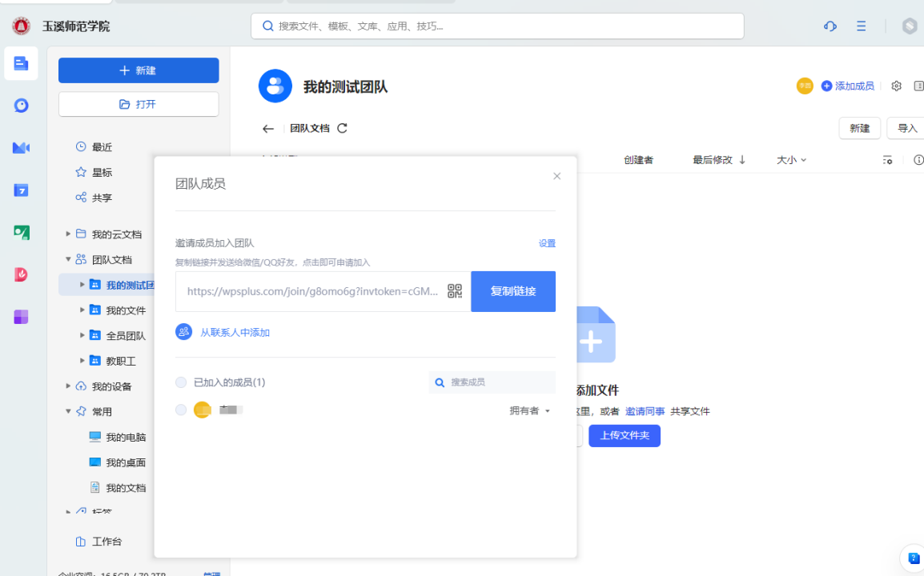Close the 团队成员 dialog
Image resolution: width=924 pixels, height=576 pixels.
(557, 176)
